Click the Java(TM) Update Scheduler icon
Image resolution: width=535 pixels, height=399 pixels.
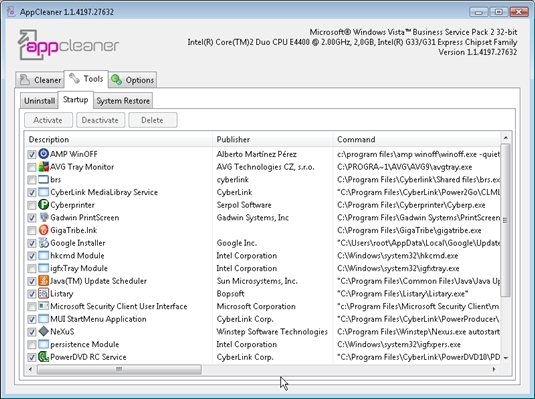[x=43, y=281]
